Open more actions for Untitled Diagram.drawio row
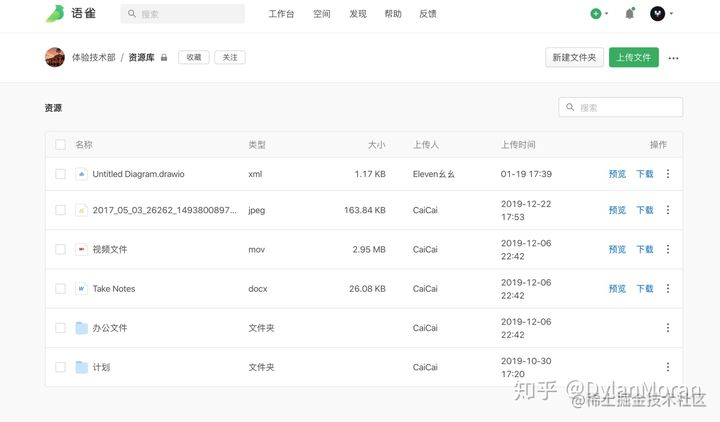720x422 pixels. pos(668,174)
